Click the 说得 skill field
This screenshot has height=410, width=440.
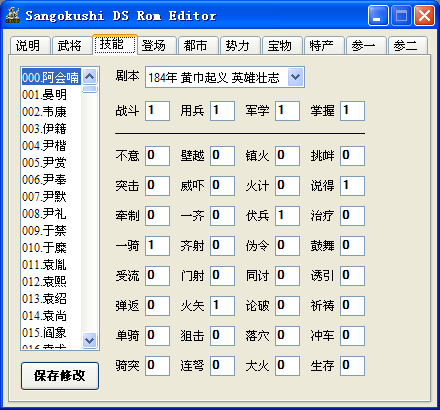pyautogui.click(x=352, y=186)
